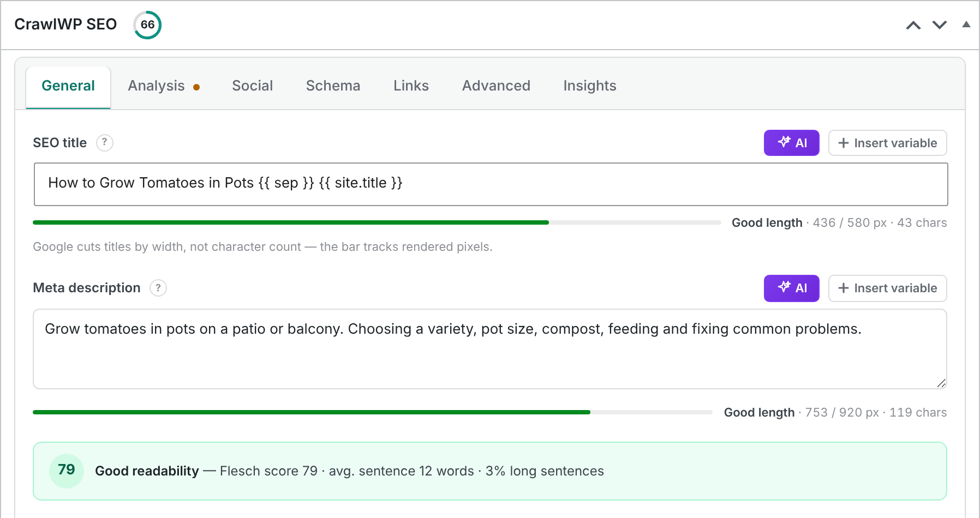Open the Meta description help tooltip
This screenshot has height=518, width=980.
point(158,288)
